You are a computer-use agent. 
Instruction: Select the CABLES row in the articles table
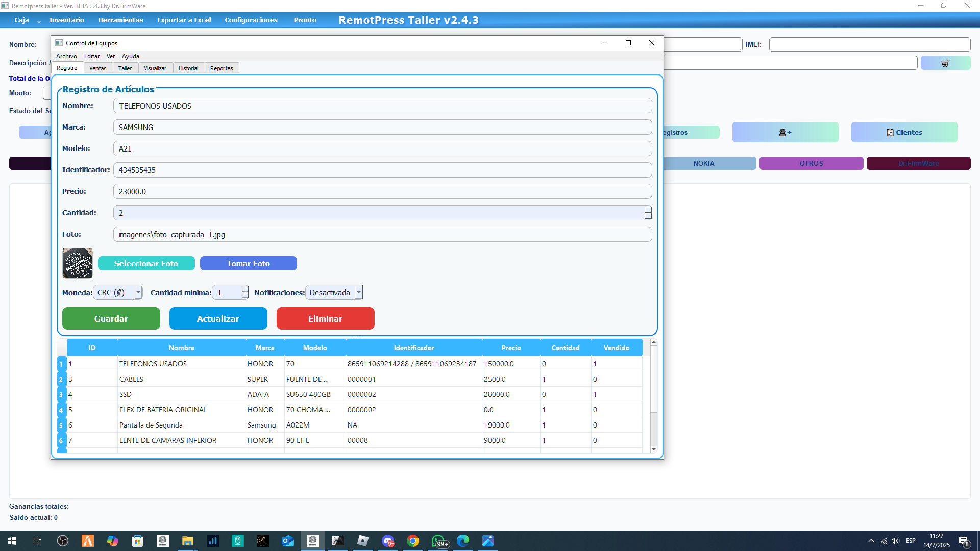pyautogui.click(x=182, y=379)
